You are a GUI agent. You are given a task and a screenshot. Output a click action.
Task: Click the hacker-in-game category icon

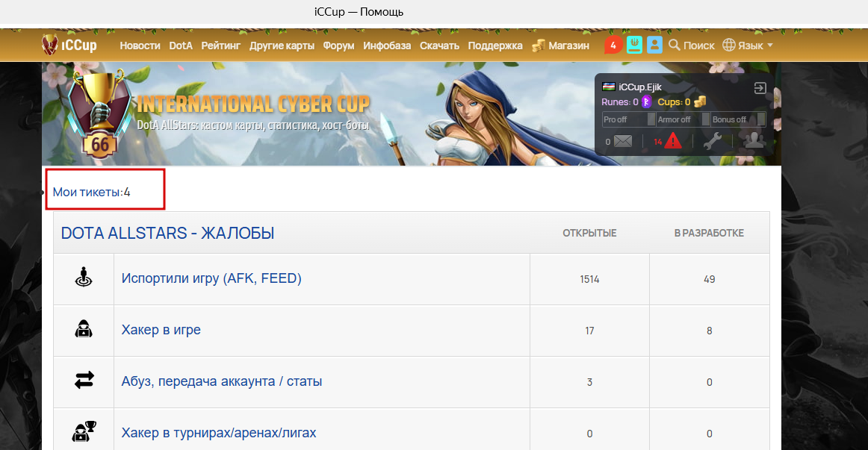click(84, 329)
